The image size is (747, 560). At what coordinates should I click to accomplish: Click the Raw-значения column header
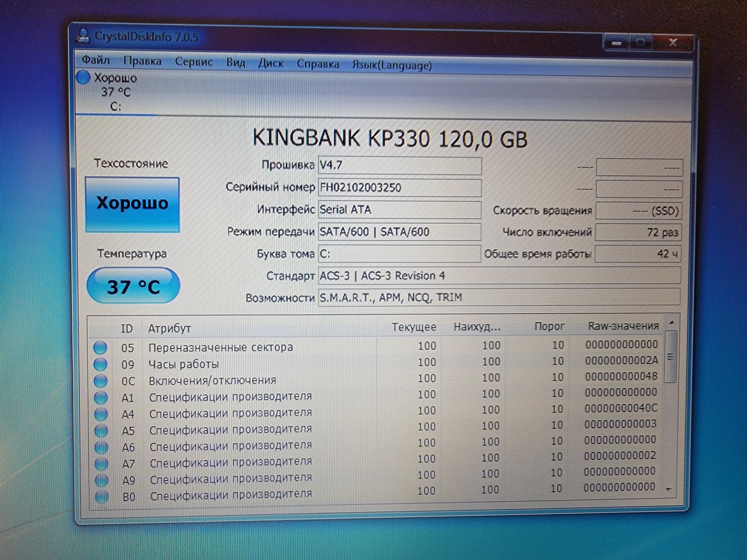pyautogui.click(x=623, y=326)
